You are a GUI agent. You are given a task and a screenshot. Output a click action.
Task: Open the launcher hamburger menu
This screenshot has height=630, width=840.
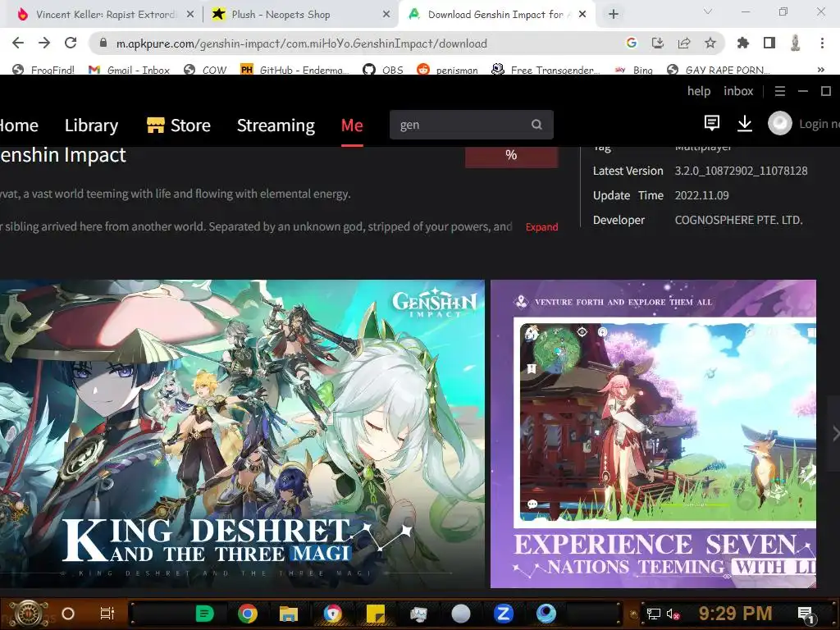tap(780, 92)
